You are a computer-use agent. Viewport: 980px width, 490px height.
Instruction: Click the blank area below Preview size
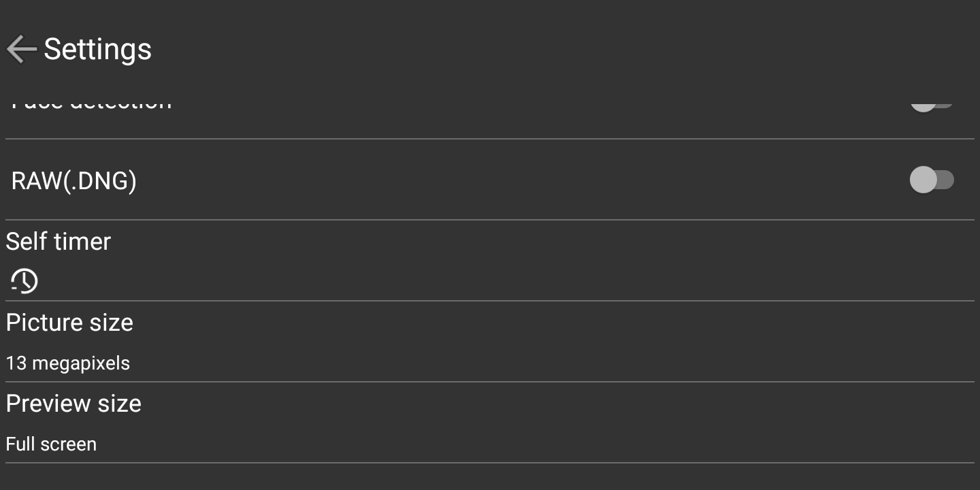click(490, 477)
